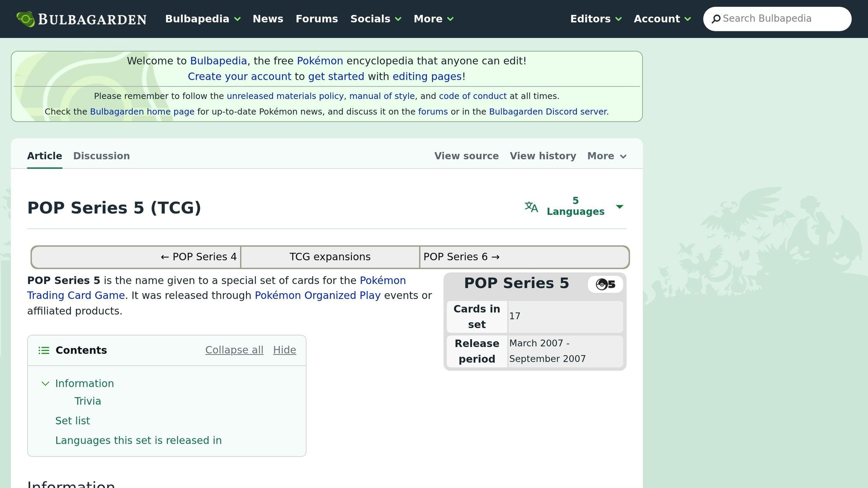This screenshot has height=488, width=868.
Task: Click the translate languages icon
Action: point(531,207)
